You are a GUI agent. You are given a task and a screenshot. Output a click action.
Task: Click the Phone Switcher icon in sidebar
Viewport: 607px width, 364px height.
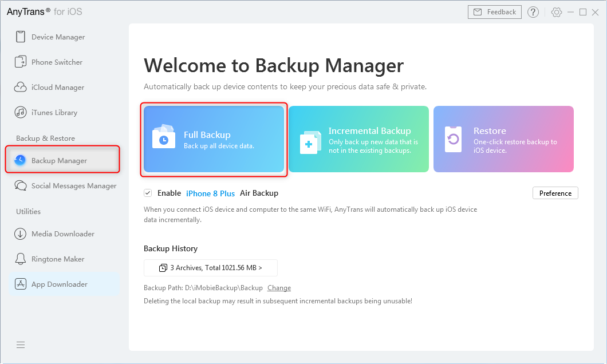click(21, 62)
